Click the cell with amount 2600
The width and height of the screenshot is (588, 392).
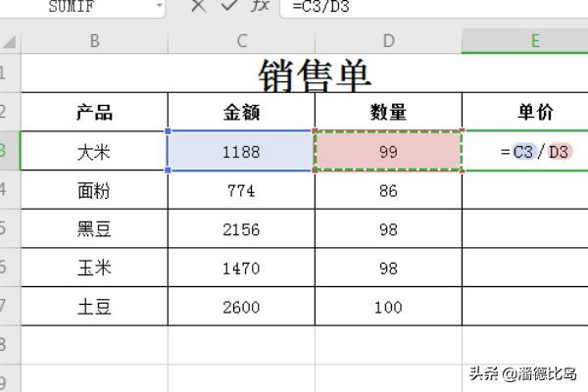242,307
